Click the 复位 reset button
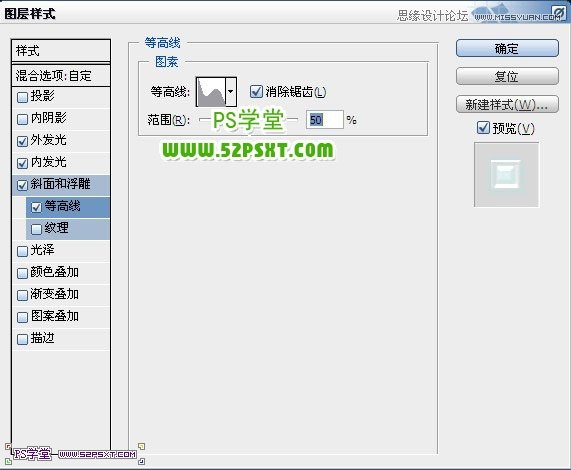Screen dimensions: 571x470 coord(507,76)
